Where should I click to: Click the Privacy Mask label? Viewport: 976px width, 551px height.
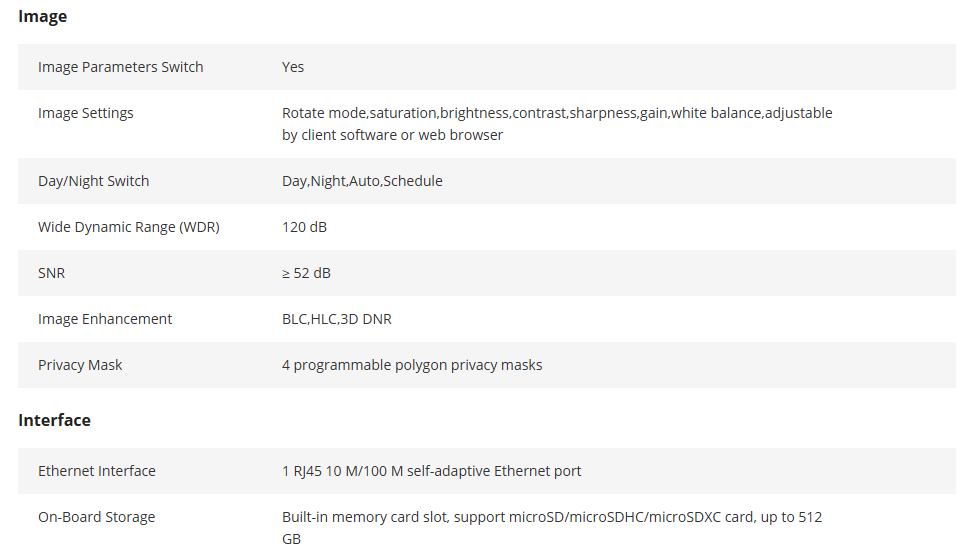pos(80,365)
